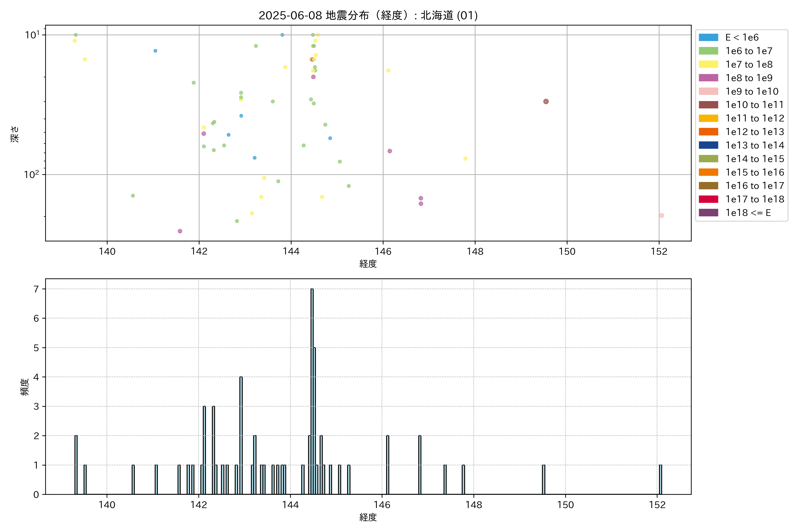The image size is (798, 532).
Task: Click the upper chart '経度' x-axis label
Action: click(x=368, y=264)
